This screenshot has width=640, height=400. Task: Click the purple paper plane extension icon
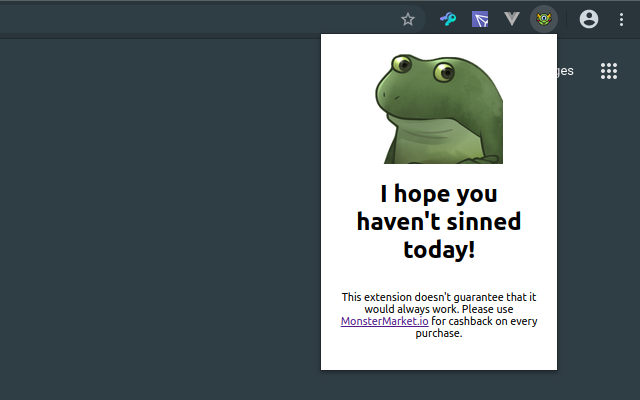pyautogui.click(x=480, y=18)
